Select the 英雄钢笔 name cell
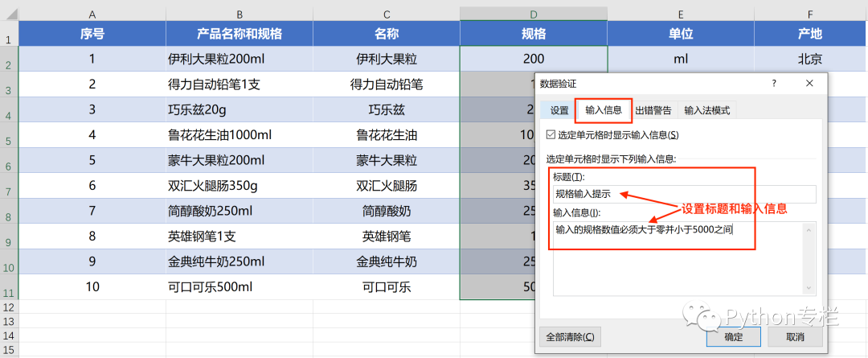Viewport: 868px width, 358px height. pyautogui.click(x=387, y=237)
